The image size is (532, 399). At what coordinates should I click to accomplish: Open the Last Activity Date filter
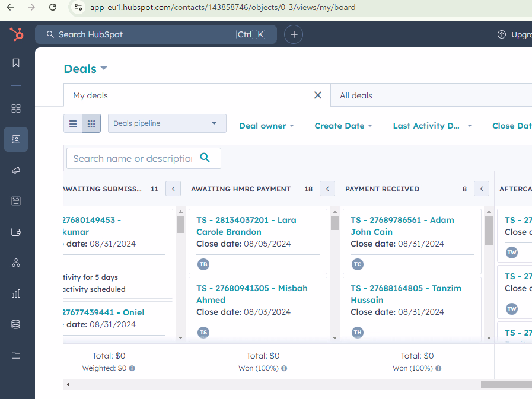432,126
